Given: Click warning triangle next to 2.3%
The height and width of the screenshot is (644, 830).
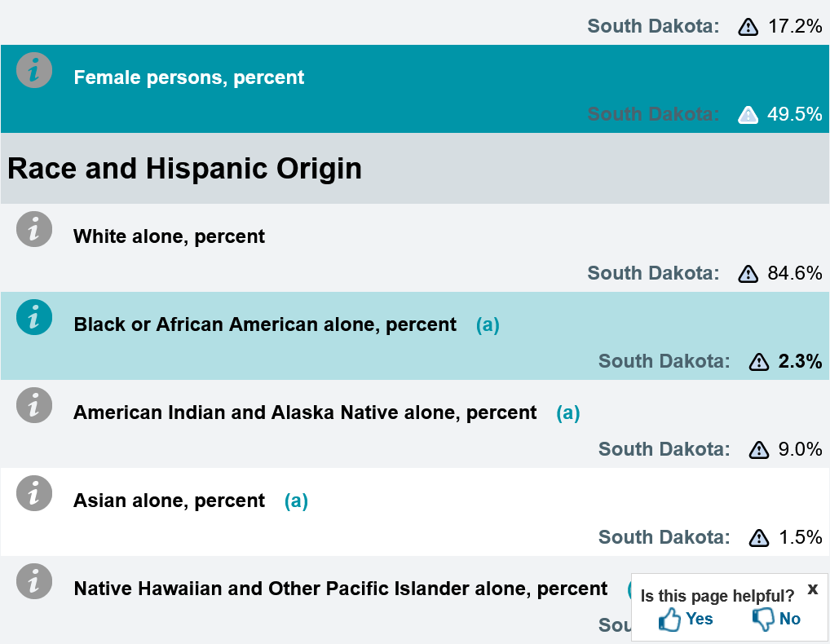Looking at the screenshot, I should click(x=759, y=361).
